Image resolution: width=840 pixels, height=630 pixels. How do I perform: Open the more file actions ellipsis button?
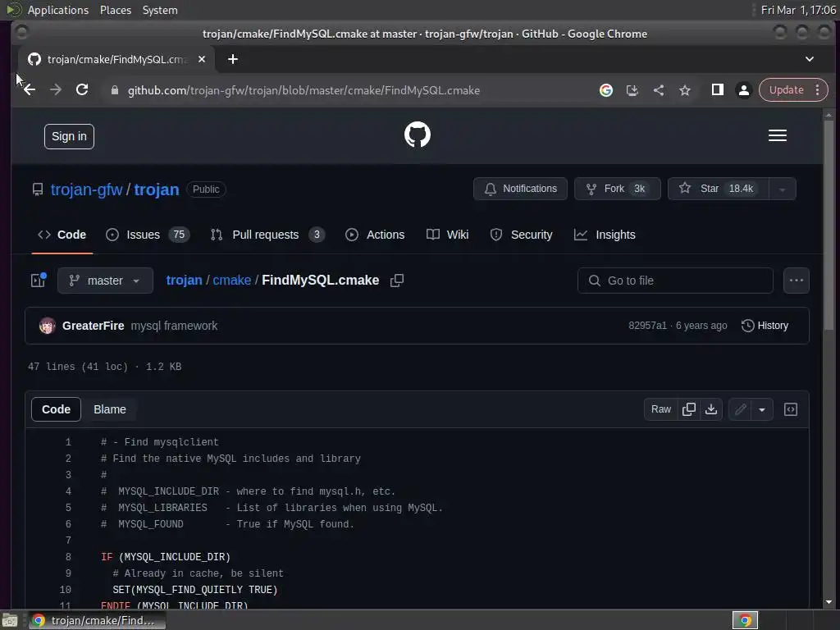click(796, 281)
